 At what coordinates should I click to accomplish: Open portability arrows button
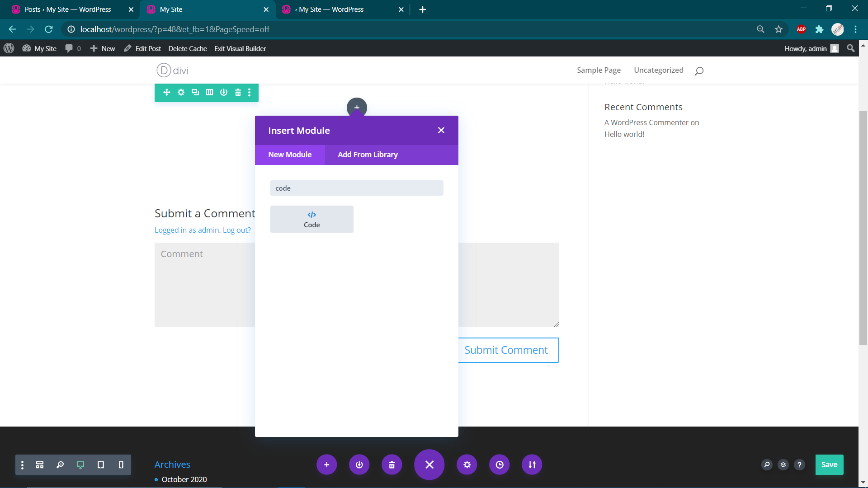point(532,465)
